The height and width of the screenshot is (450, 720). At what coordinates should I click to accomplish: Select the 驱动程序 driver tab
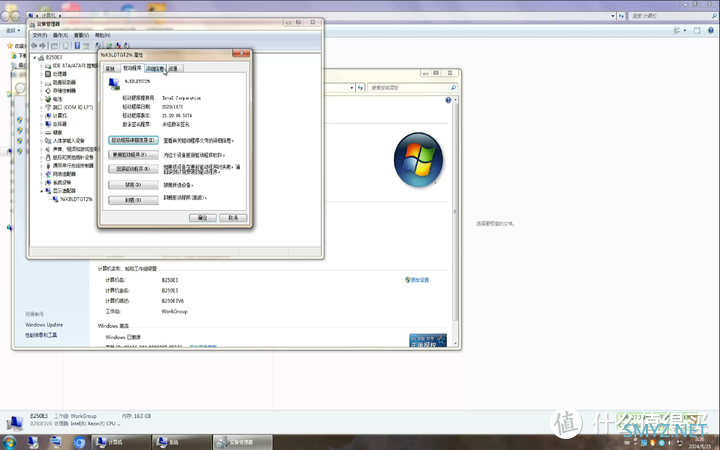132,68
